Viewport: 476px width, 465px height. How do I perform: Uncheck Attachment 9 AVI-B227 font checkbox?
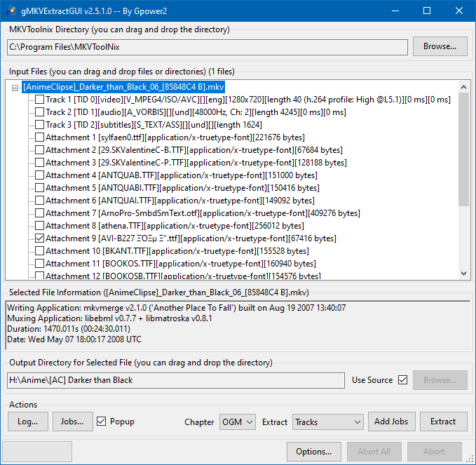click(39, 238)
